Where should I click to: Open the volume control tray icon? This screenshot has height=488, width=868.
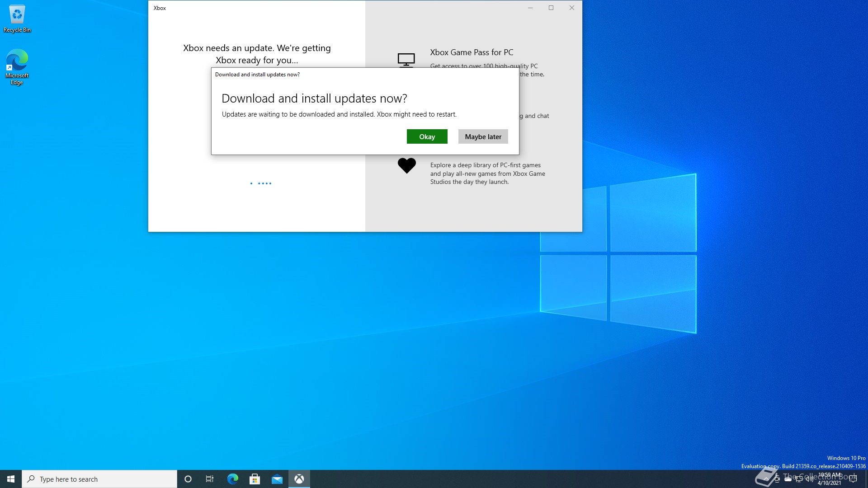click(810, 479)
